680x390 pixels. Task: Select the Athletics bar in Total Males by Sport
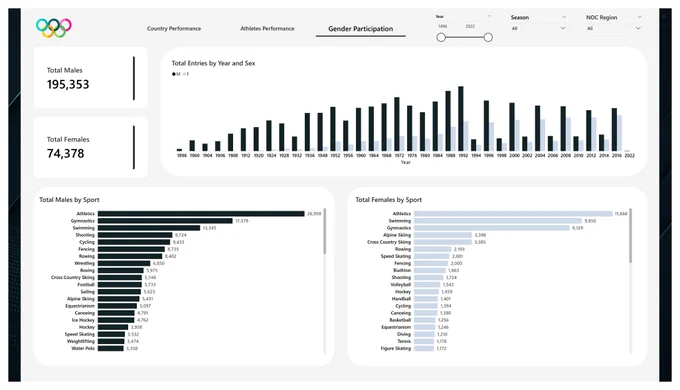point(201,214)
